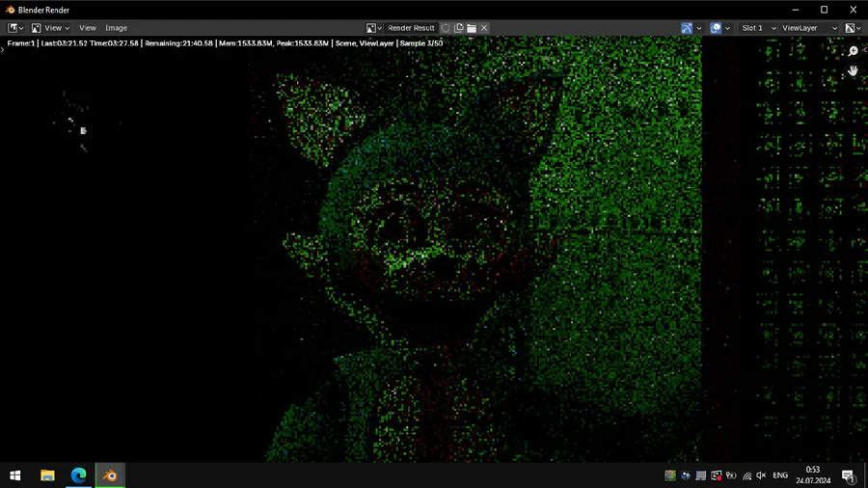Viewport: 868px width, 488px height.
Task: Toggle fake user shield for Render Result
Action: coord(446,28)
